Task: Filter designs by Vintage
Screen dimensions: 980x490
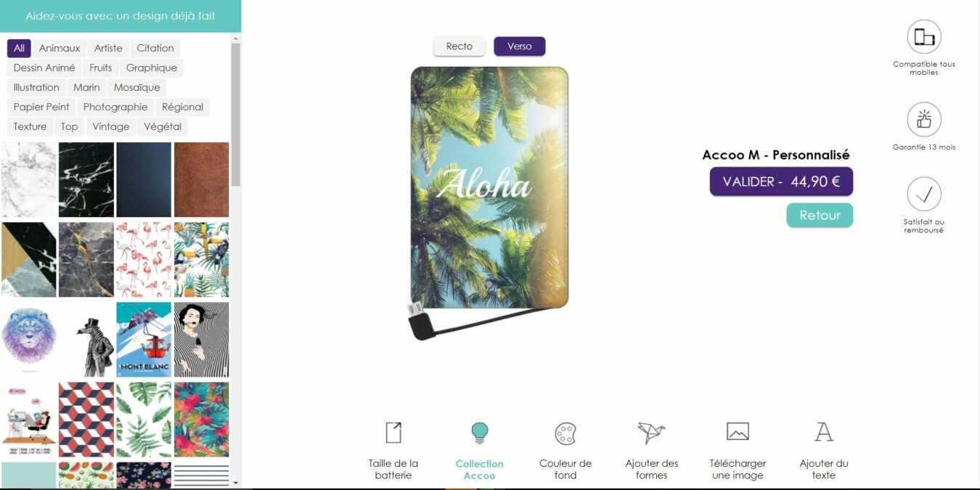Action: [110, 126]
